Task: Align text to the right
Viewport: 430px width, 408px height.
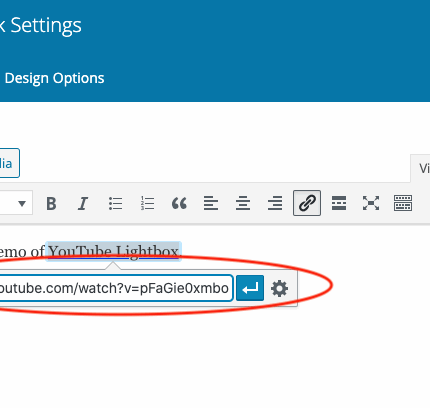Action: 275,203
